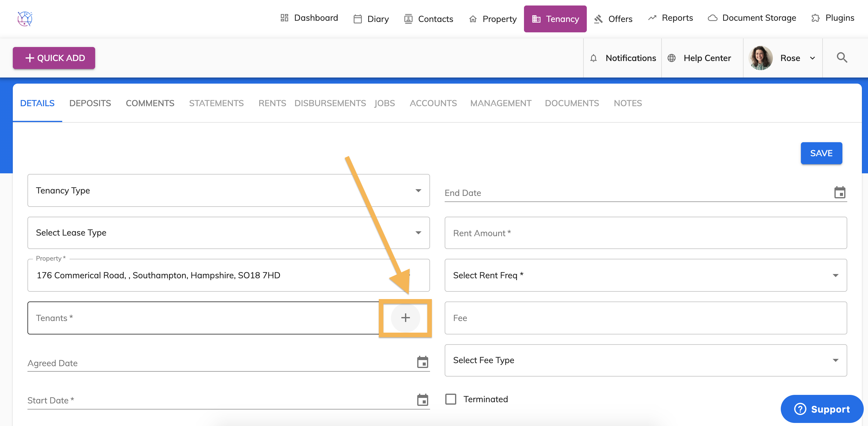The height and width of the screenshot is (426, 868).
Task: Open End Date calendar picker icon
Action: tap(839, 193)
